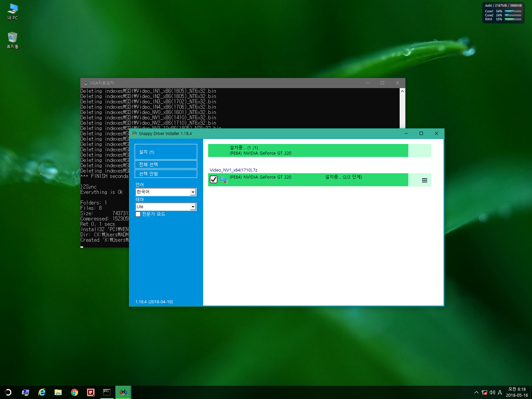Image resolution: width=532 pixels, height=399 pixels.
Task: Click the 선택 안함 select none button
Action: (166, 174)
